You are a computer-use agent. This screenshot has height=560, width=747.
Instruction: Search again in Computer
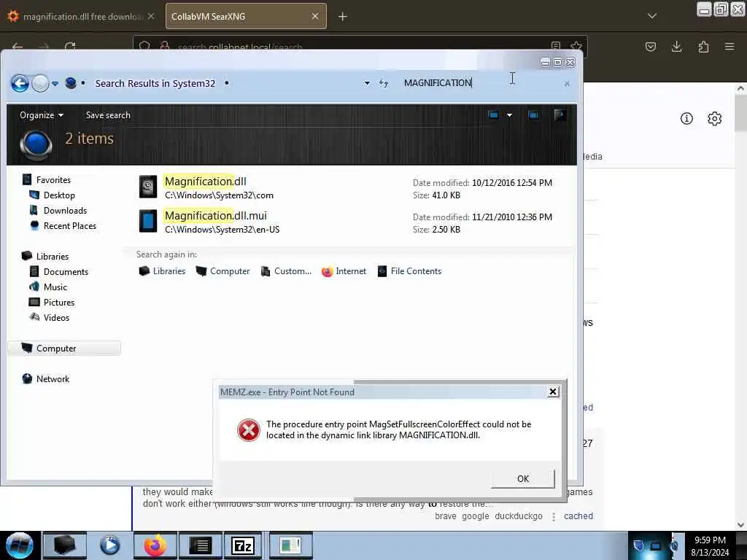pos(223,271)
